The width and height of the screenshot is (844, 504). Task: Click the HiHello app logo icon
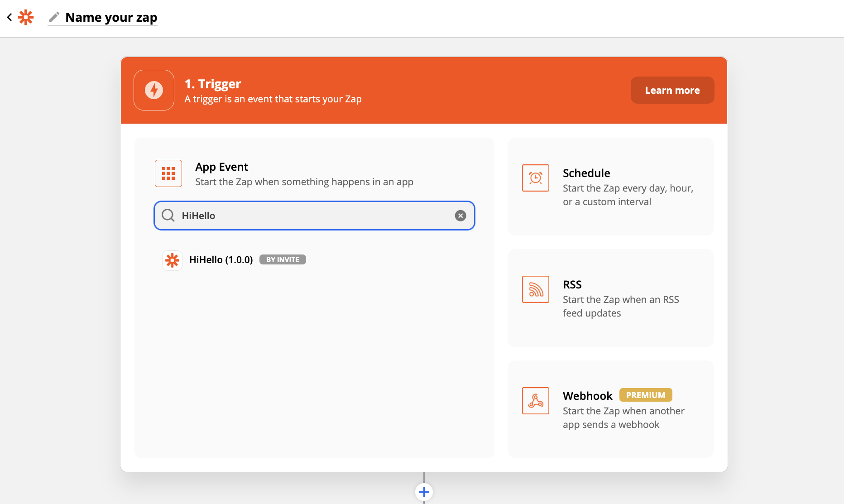click(x=172, y=260)
